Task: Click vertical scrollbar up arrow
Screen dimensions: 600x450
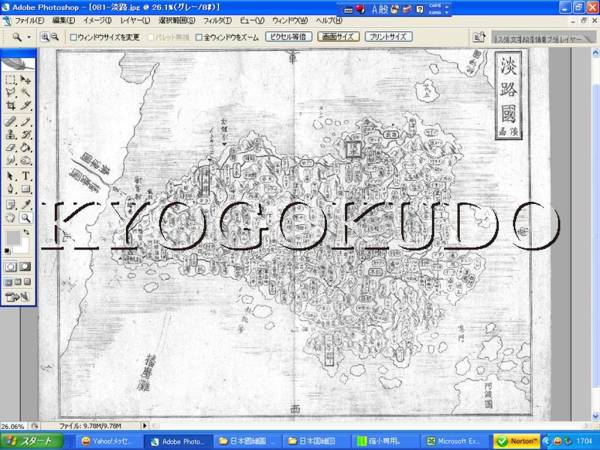Action: [x=595, y=53]
